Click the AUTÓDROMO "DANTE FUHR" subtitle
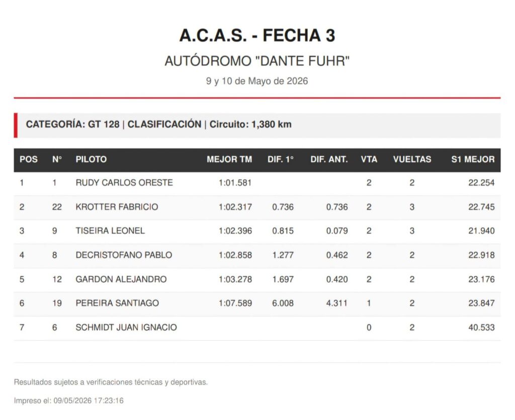The width and height of the screenshot is (515, 420). click(x=257, y=61)
